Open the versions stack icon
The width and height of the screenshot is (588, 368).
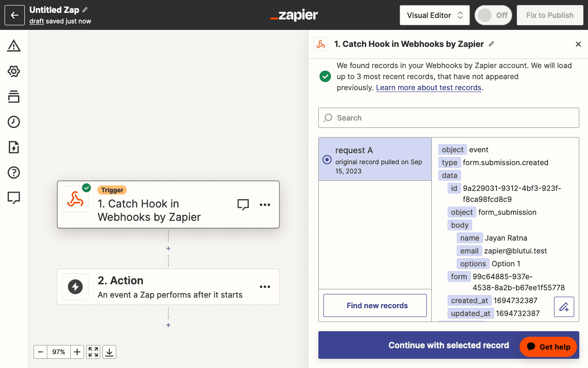tap(14, 97)
